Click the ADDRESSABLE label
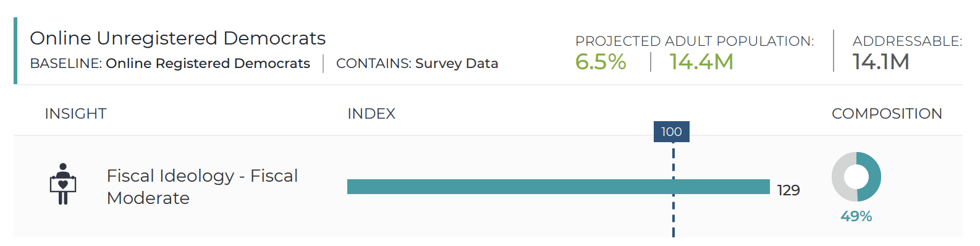 [907, 41]
